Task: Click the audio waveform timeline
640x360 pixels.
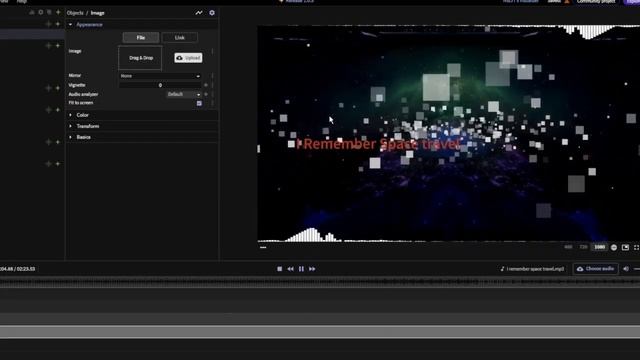Action: pyautogui.click(x=320, y=282)
